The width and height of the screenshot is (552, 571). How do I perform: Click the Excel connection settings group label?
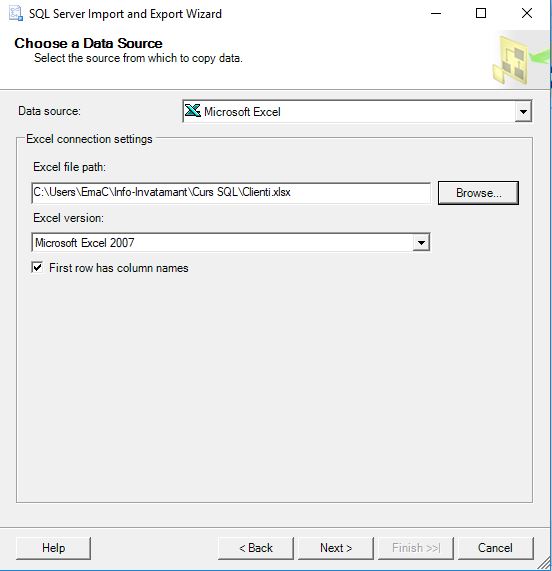point(89,139)
